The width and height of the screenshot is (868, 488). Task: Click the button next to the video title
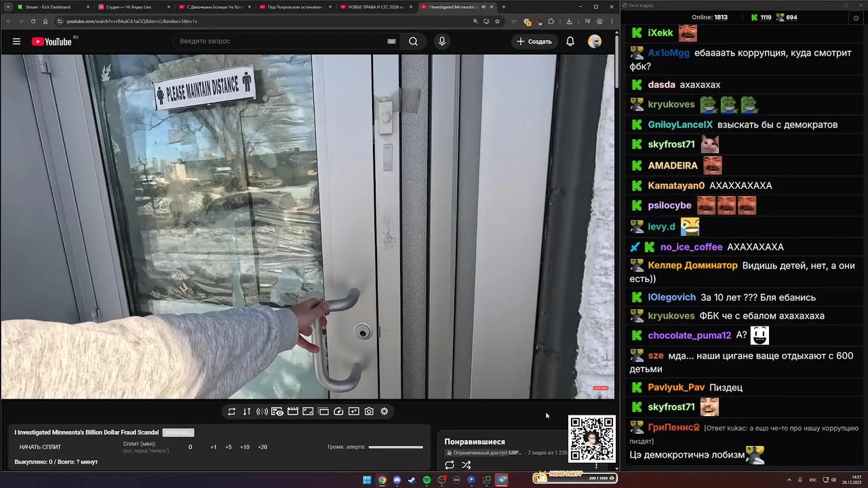178,432
